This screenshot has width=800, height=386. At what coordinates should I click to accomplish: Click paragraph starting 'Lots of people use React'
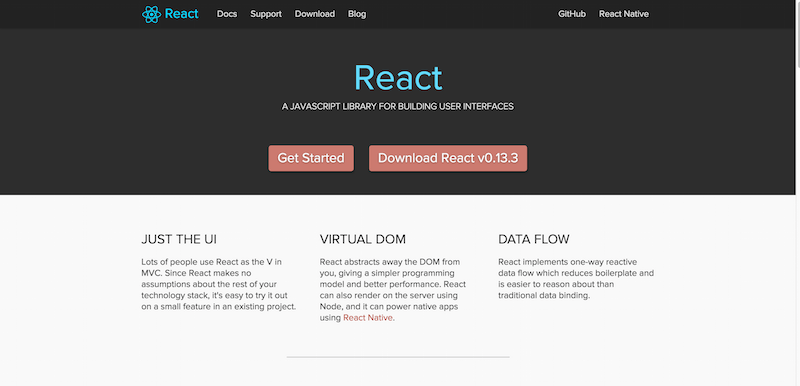[x=219, y=285]
